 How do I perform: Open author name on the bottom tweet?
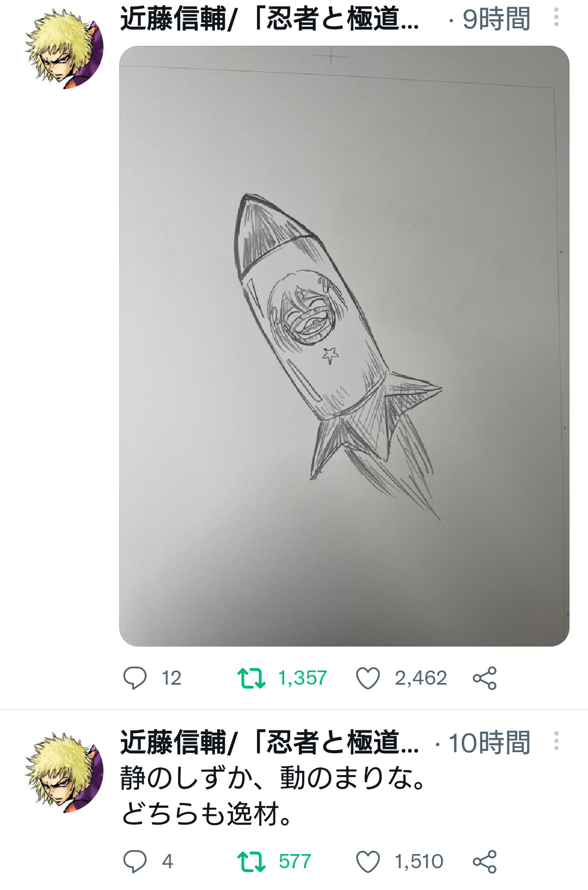[269, 742]
